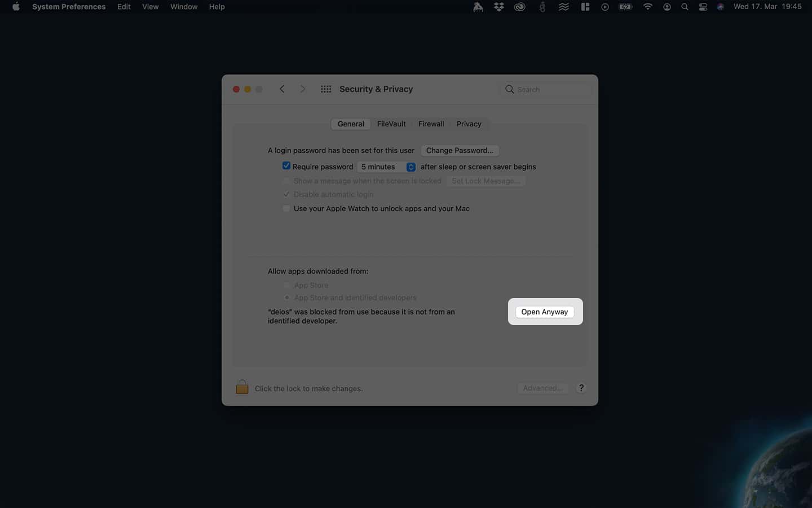Enable Use your Apple Watch to unlock checkbox
Image resolution: width=812 pixels, height=508 pixels.
[286, 208]
